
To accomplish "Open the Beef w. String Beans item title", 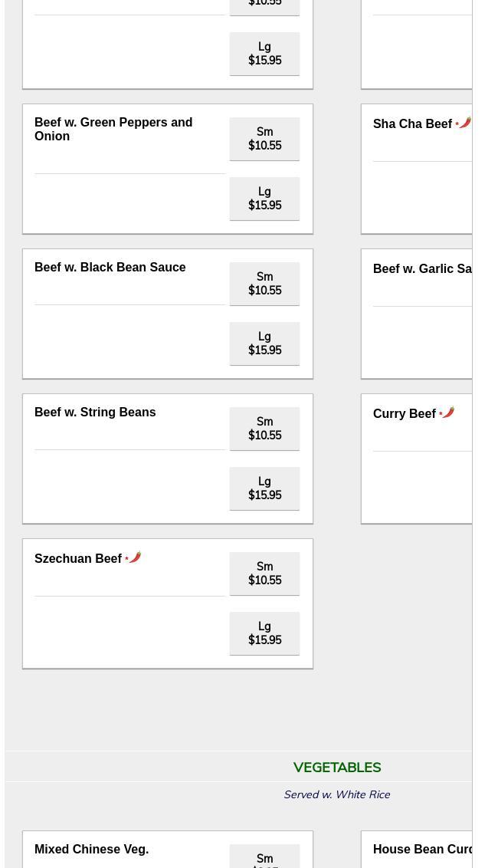I will [95, 413].
